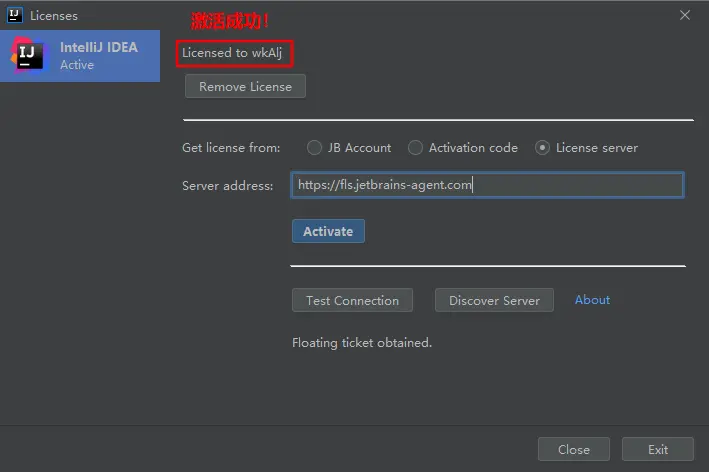
Task: Click the Activate button
Action: click(x=328, y=231)
